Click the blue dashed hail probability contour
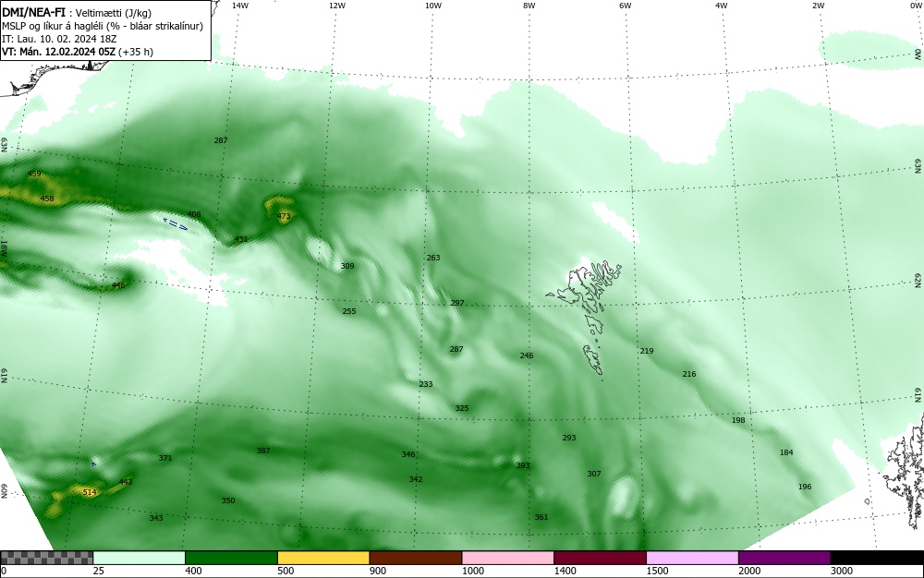The image size is (924, 578). 175,224
